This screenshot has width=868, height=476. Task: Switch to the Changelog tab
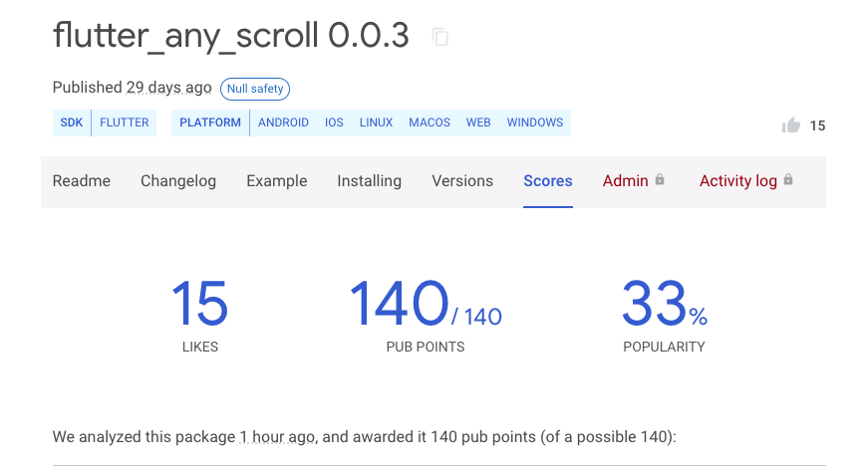178,181
